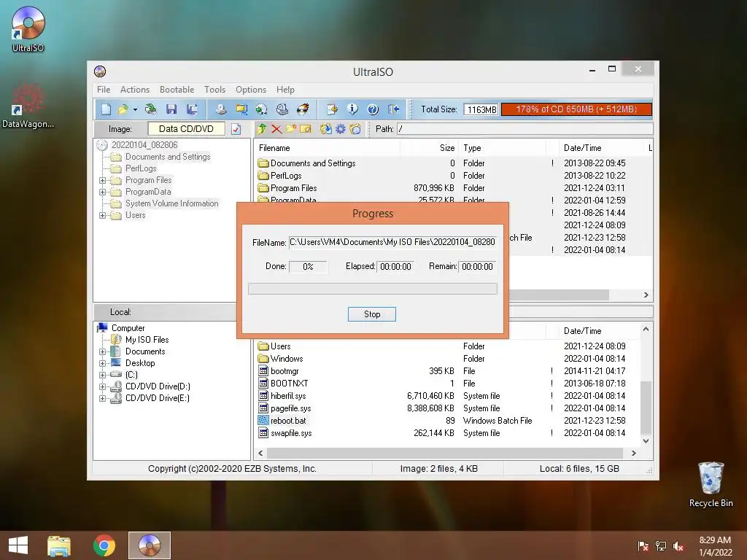This screenshot has width=747, height=560.
Task: Click the muted volume tray icon
Action: point(678,546)
